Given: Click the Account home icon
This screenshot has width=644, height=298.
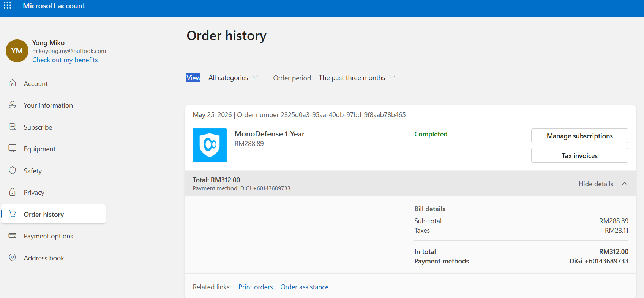Looking at the screenshot, I should (13, 83).
